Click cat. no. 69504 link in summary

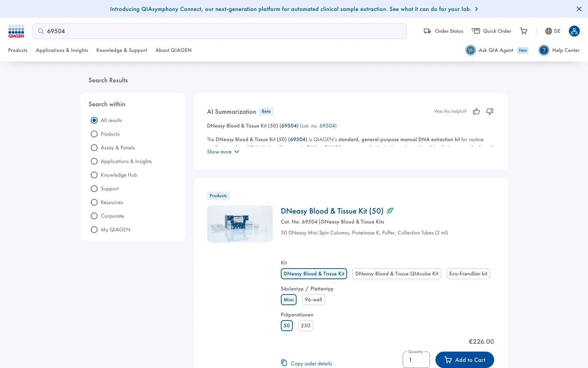point(327,126)
